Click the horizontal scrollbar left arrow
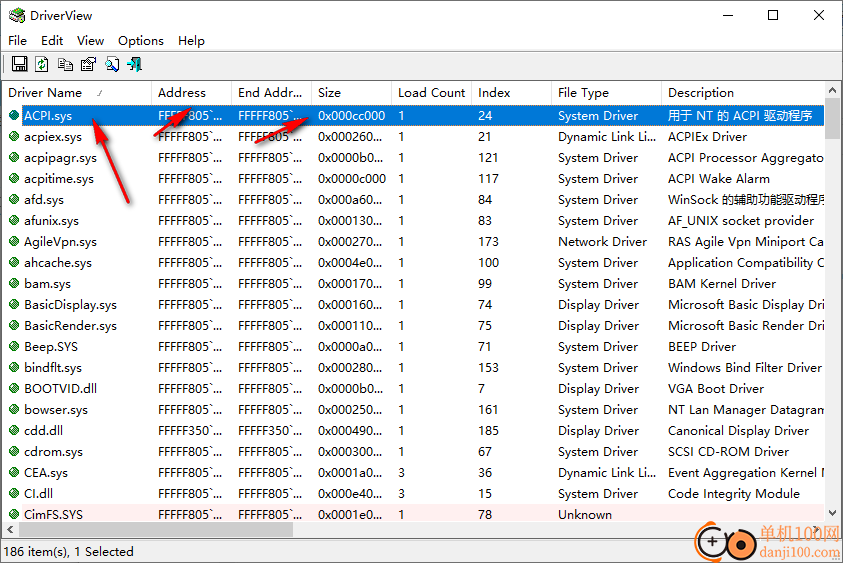843x563 pixels. (10, 530)
